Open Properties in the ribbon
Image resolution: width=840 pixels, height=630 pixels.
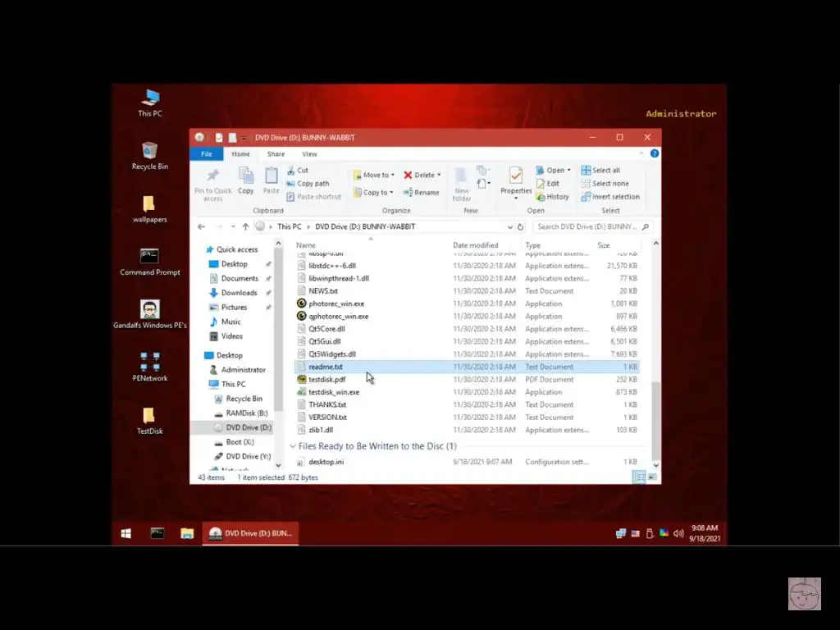pos(516,183)
